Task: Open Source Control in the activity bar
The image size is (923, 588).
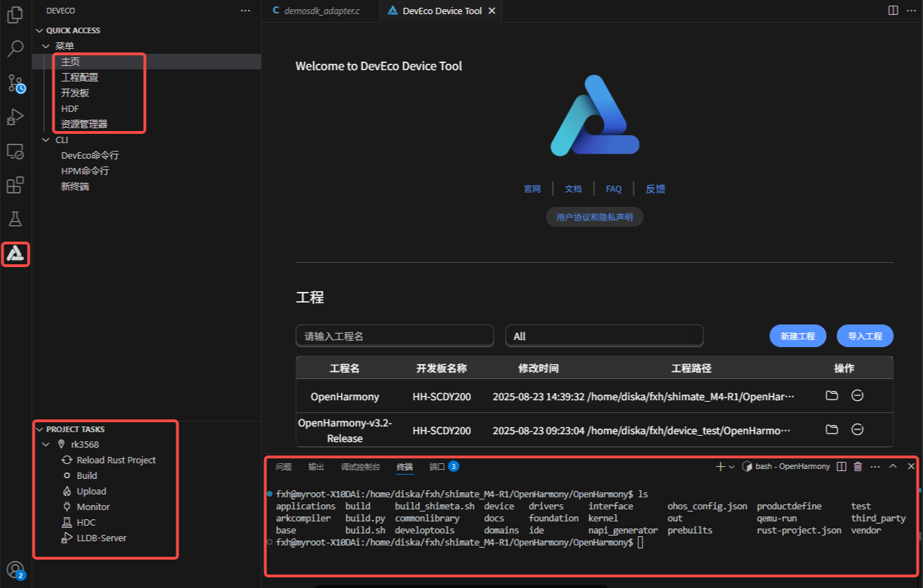Action: 16,83
